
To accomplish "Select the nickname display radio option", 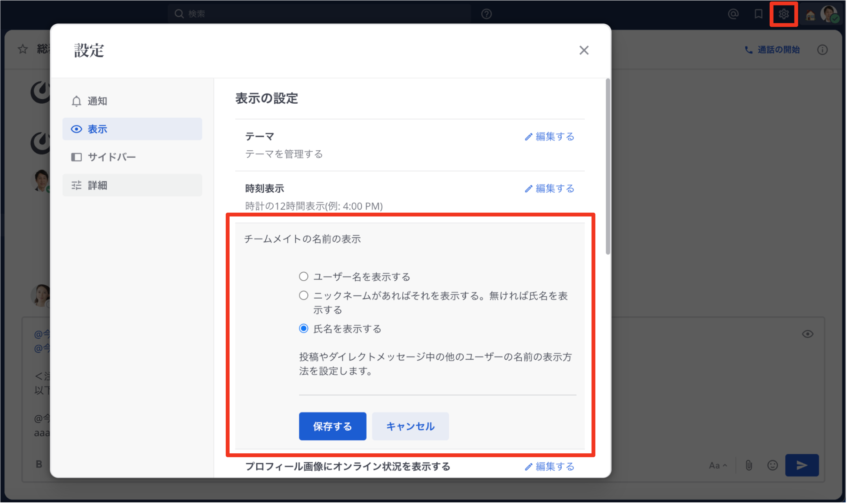I will 303,295.
